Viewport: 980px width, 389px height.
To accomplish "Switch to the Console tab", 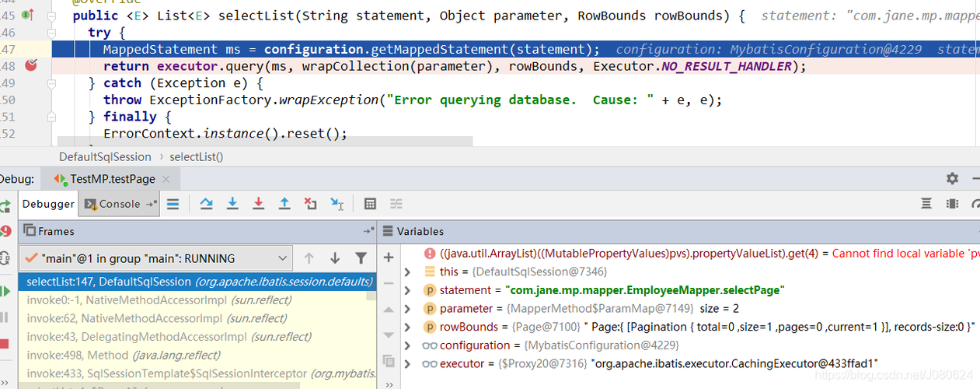I will [120, 204].
